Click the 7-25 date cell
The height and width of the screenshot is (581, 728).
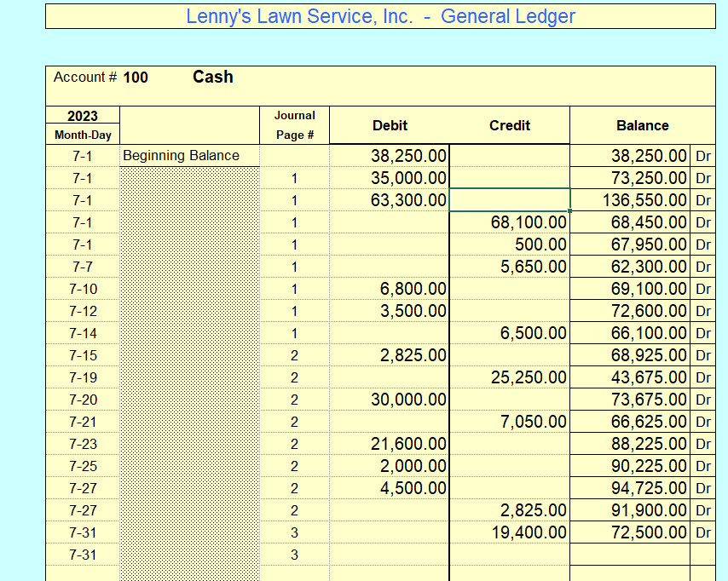click(x=83, y=466)
